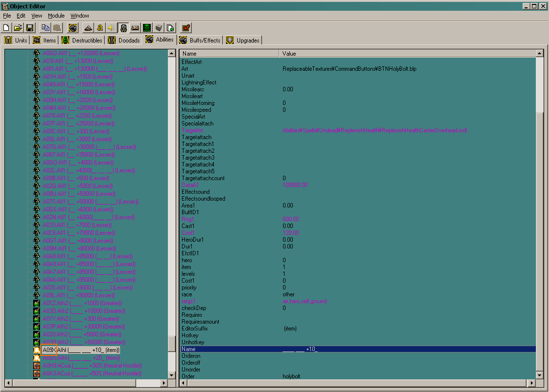Select the A01Z:AIh2 +1000 (Greater) entry

point(82,303)
